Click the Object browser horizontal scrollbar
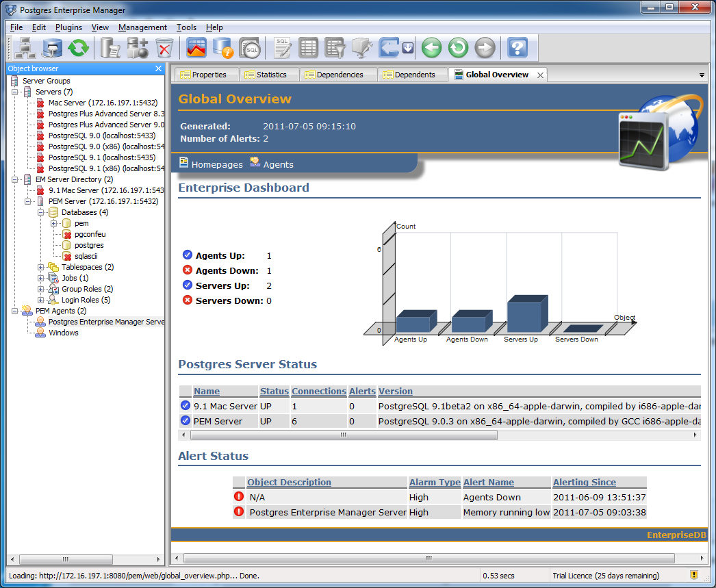This screenshot has height=588, width=716. click(x=66, y=559)
